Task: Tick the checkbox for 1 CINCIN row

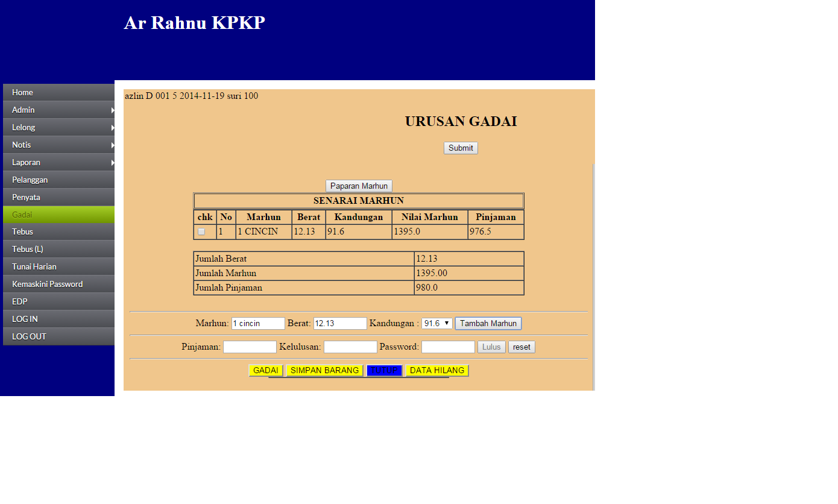Action: [201, 232]
